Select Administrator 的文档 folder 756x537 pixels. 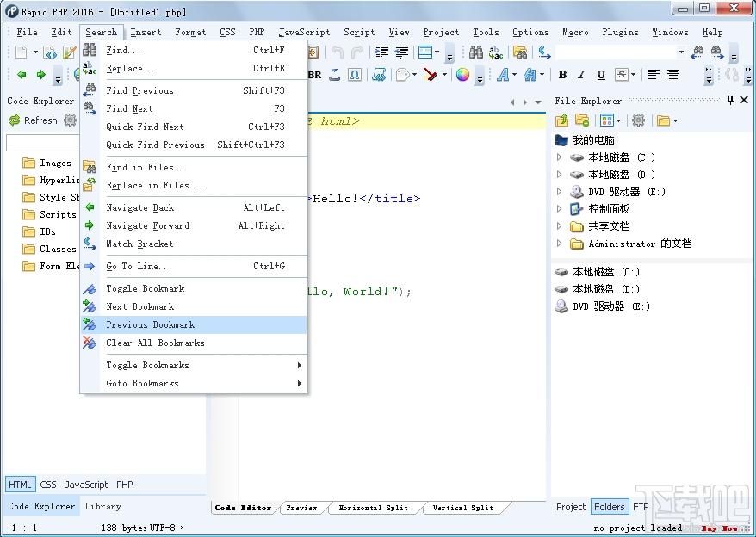pos(631,244)
